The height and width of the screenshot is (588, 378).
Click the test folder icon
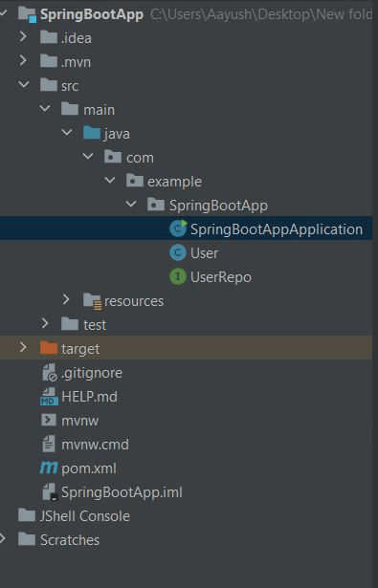[x=70, y=324]
